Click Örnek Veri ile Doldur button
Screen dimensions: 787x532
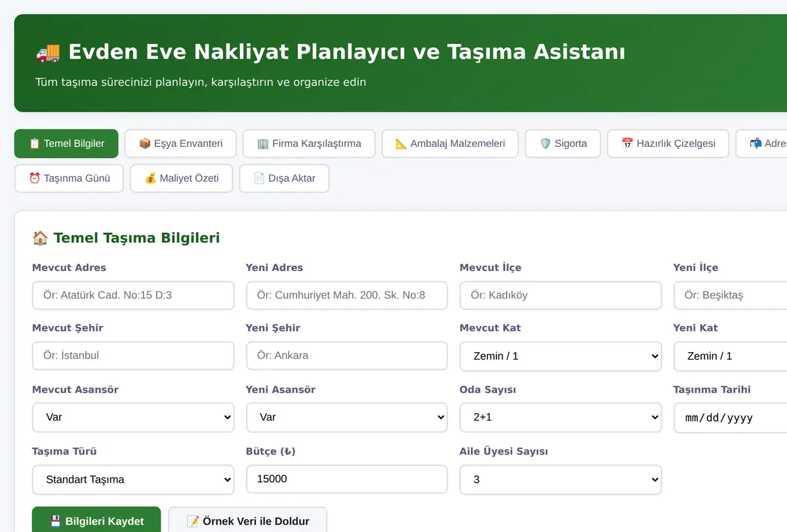pos(248,521)
